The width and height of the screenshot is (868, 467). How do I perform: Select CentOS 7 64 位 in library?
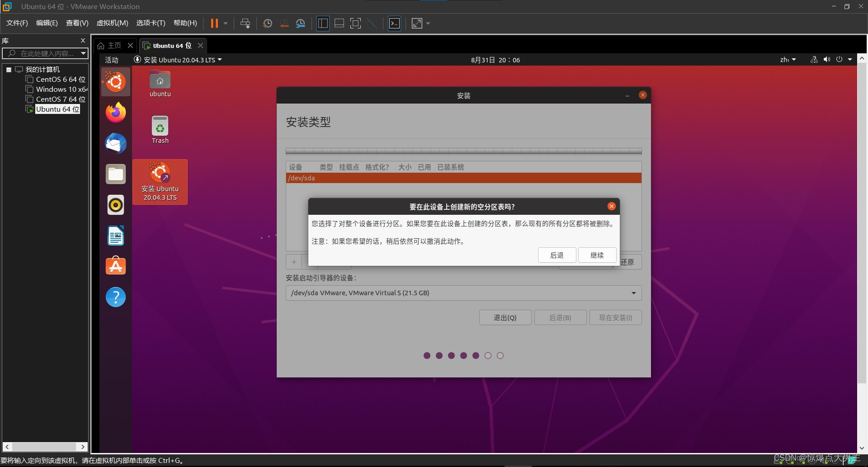pos(61,99)
